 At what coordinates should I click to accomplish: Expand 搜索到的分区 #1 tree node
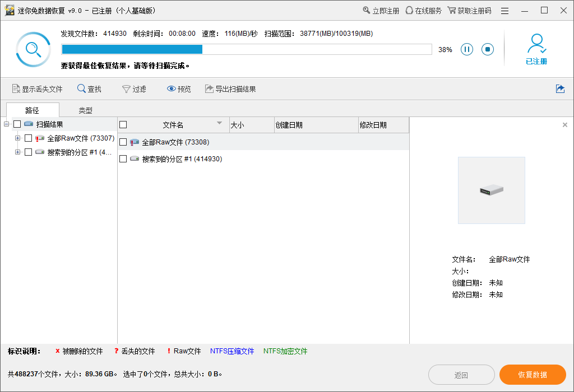(x=17, y=152)
